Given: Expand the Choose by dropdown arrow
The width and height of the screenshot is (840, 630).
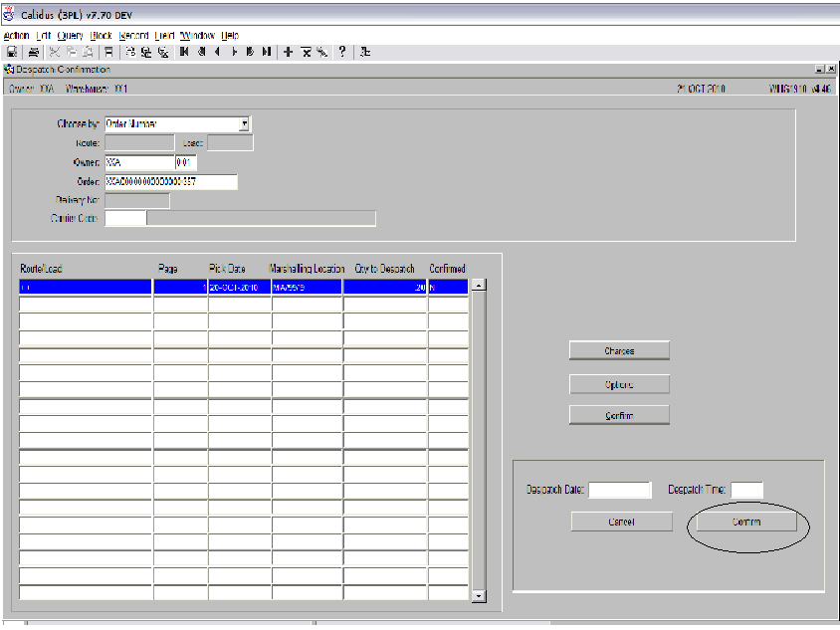Looking at the screenshot, I should [244, 123].
